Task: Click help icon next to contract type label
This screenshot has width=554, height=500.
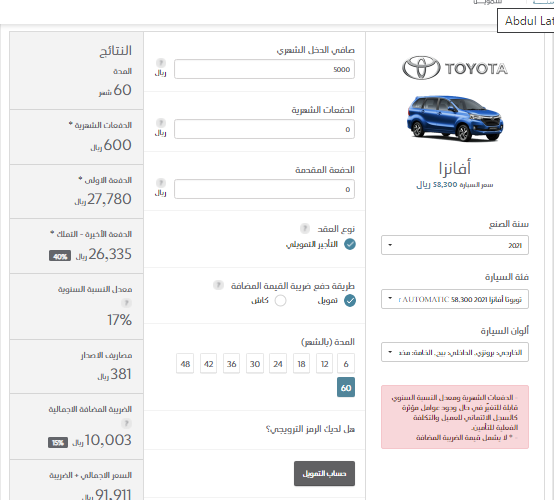Action: point(305,228)
